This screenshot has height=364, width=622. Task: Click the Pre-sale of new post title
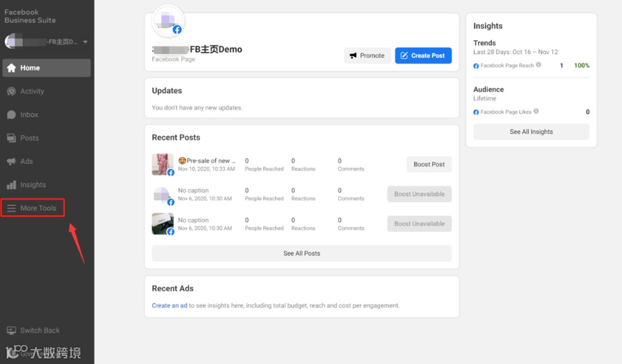tap(207, 161)
